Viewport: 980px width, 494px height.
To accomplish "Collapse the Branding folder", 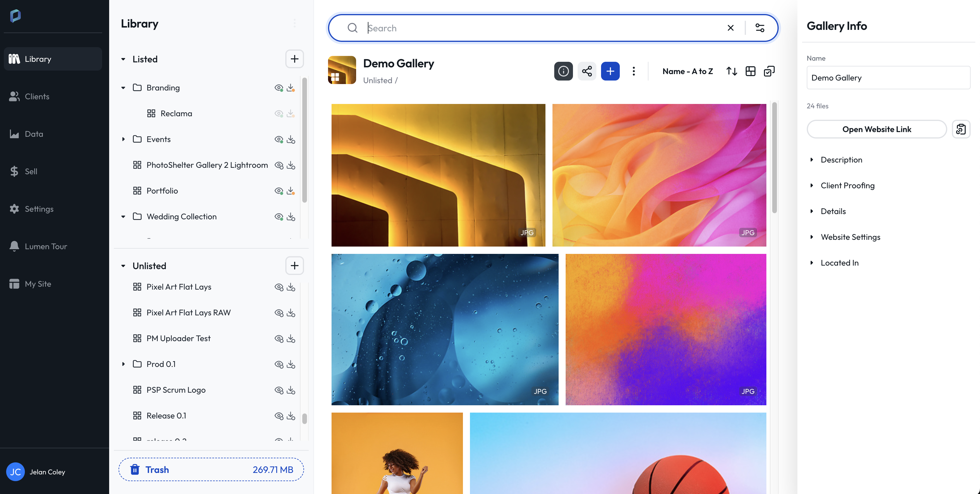I will [123, 88].
